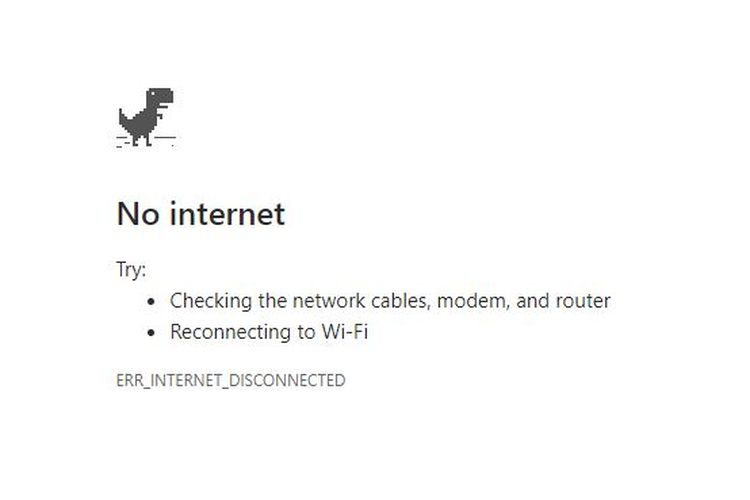
Task: Click the "ERR_INTERNET" part of the error code
Action: click(x=169, y=380)
